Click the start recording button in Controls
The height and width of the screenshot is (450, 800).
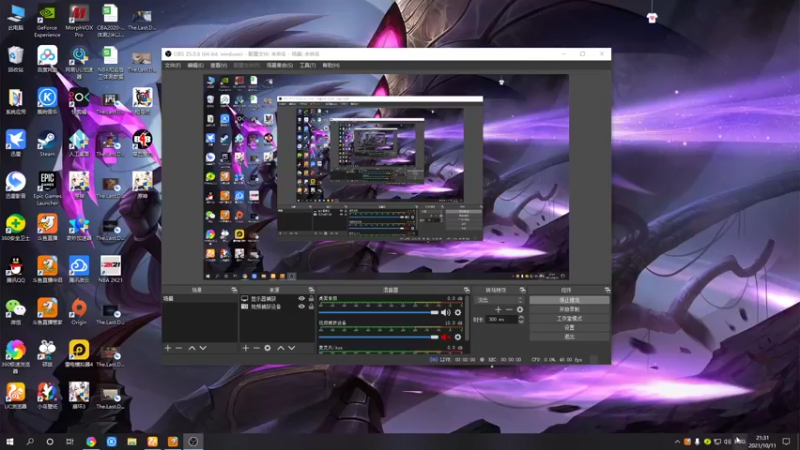pos(569,309)
